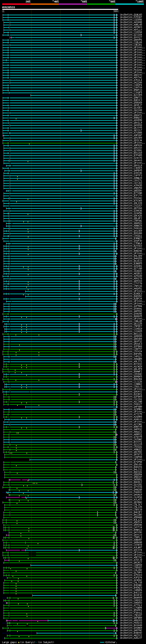Screen dimensions: 146x644
Task: Select label UniRef100_B6HQX5
Action: (131, 316)
